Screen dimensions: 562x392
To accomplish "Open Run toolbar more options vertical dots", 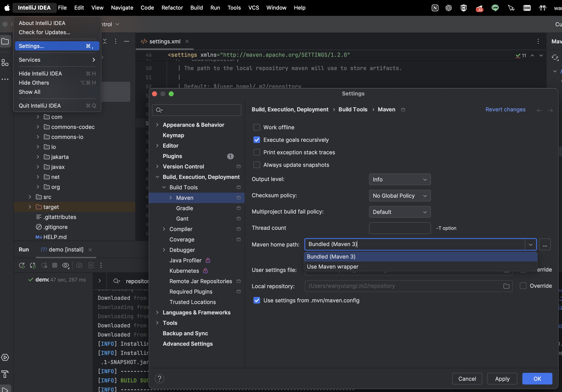I will click(x=101, y=265).
